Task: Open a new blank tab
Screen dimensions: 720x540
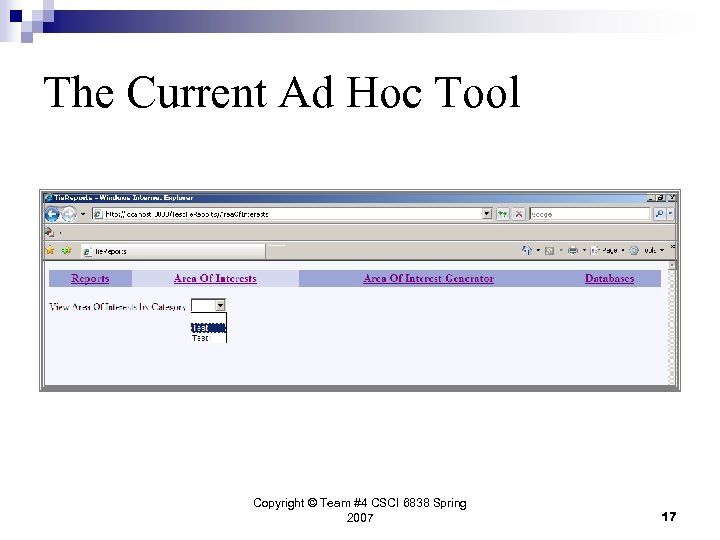Action: [x=277, y=251]
